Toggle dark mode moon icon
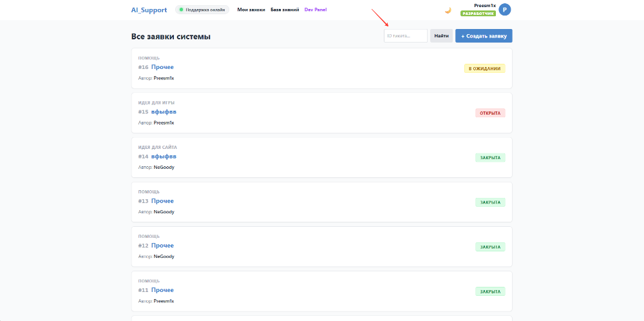 [x=448, y=10]
